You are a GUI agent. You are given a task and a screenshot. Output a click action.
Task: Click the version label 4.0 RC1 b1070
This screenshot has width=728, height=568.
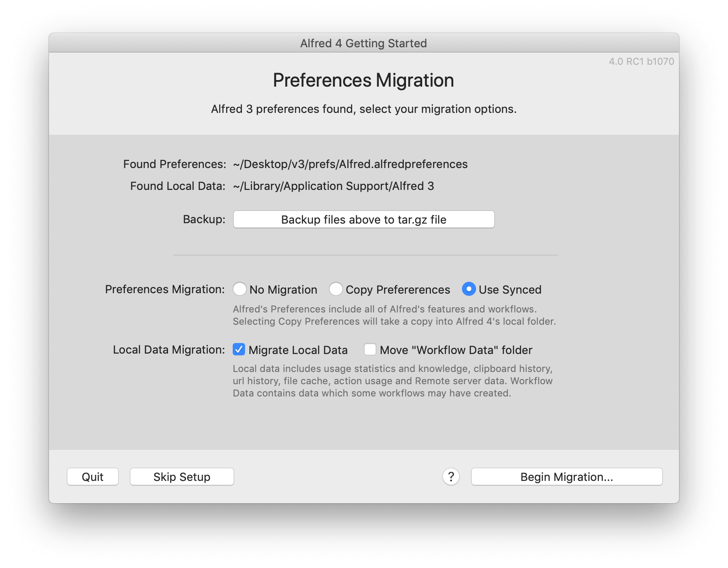point(640,61)
